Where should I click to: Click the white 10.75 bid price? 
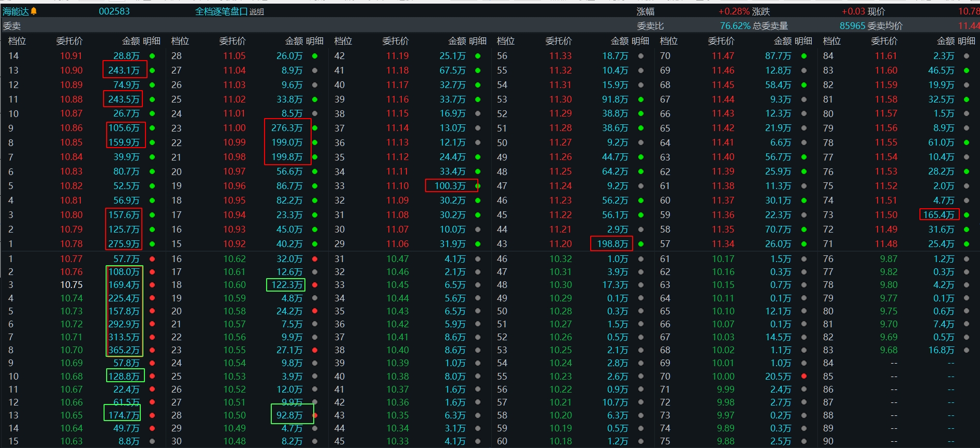[x=71, y=285]
